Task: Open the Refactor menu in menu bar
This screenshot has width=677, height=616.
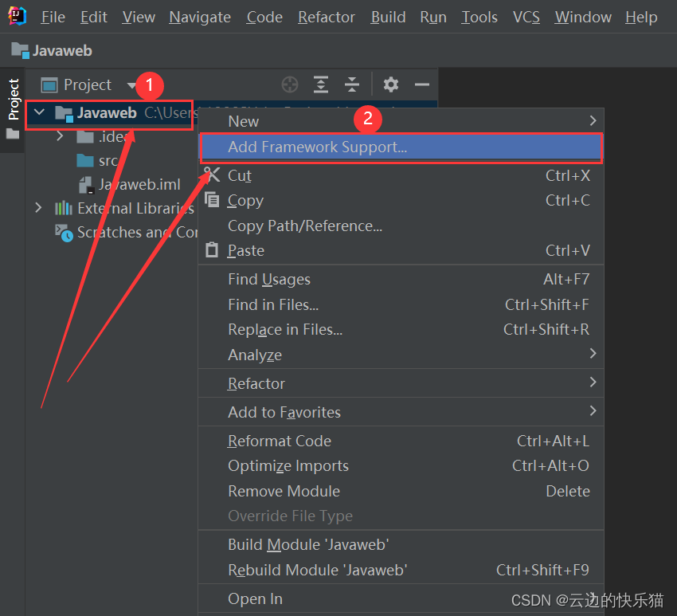Action: 327,18
